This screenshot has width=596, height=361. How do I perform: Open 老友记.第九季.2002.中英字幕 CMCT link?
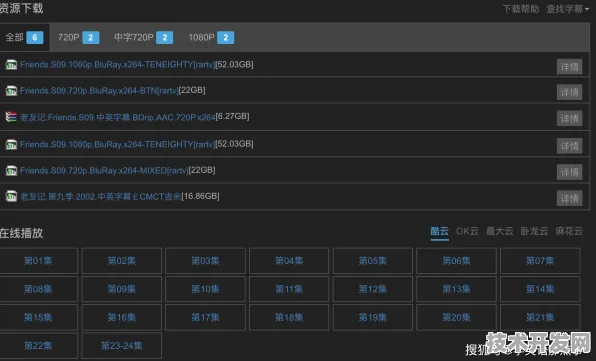tap(100, 197)
